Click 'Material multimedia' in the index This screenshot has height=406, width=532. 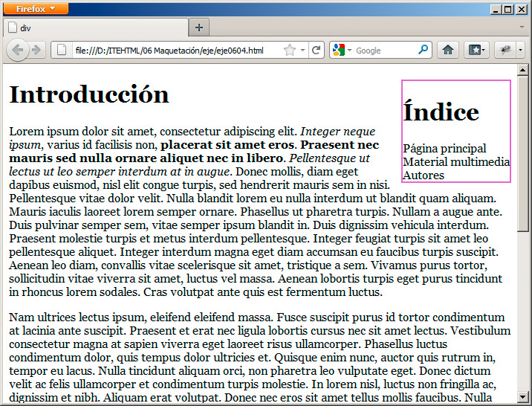pos(456,161)
